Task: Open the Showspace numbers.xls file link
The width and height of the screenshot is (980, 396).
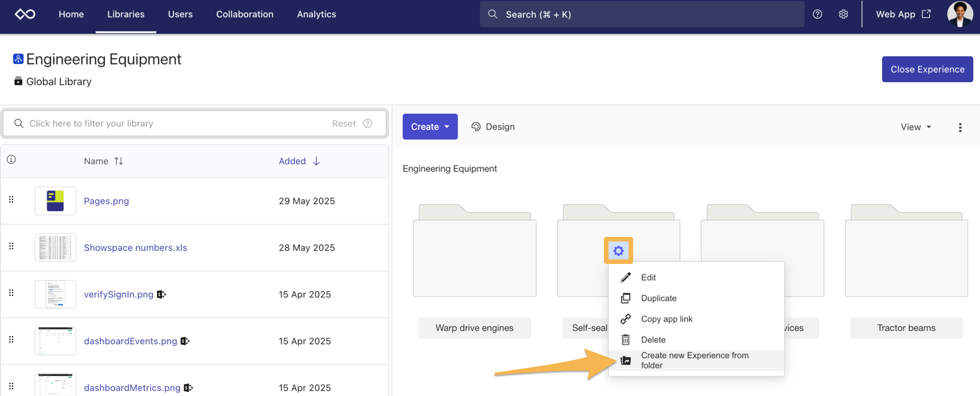Action: 136,247
